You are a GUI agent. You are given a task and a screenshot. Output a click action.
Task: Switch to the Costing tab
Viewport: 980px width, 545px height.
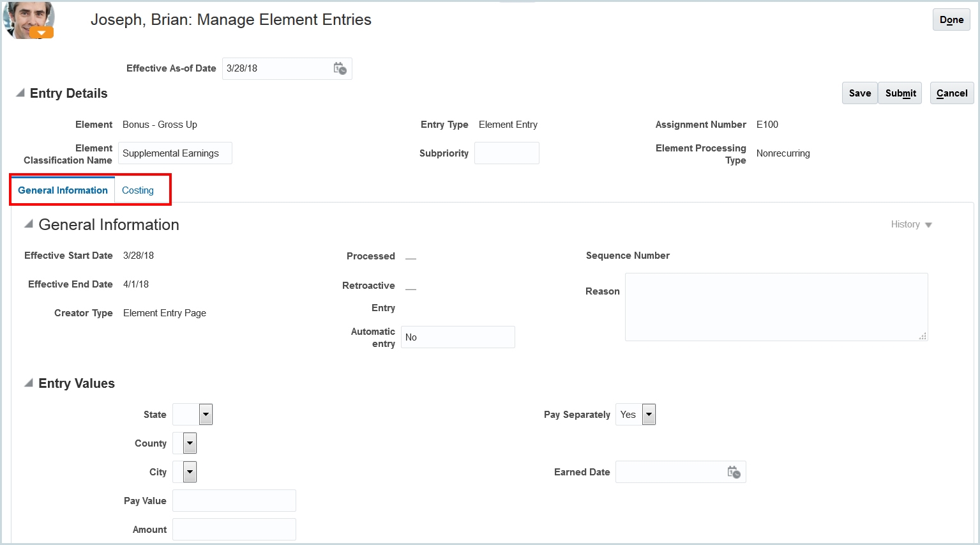[137, 190]
